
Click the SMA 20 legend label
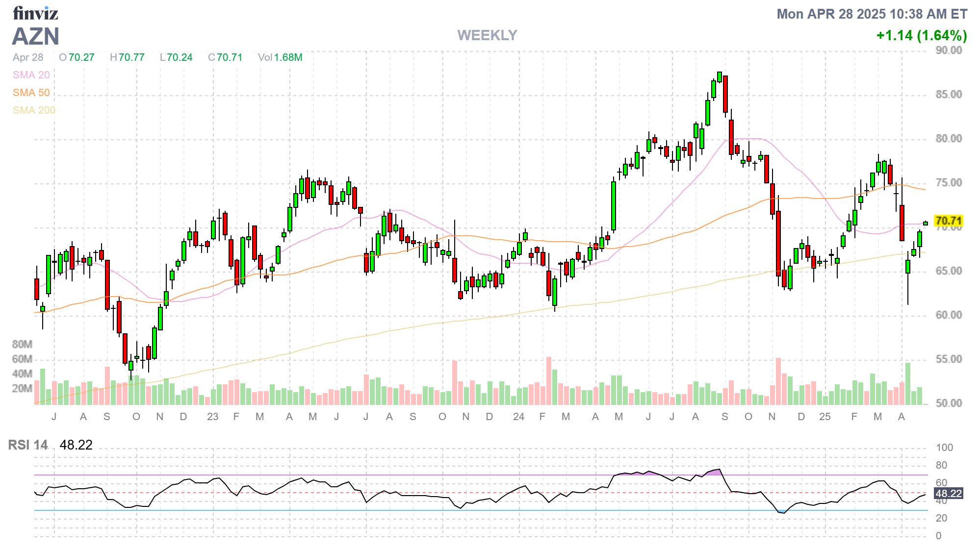(31, 75)
